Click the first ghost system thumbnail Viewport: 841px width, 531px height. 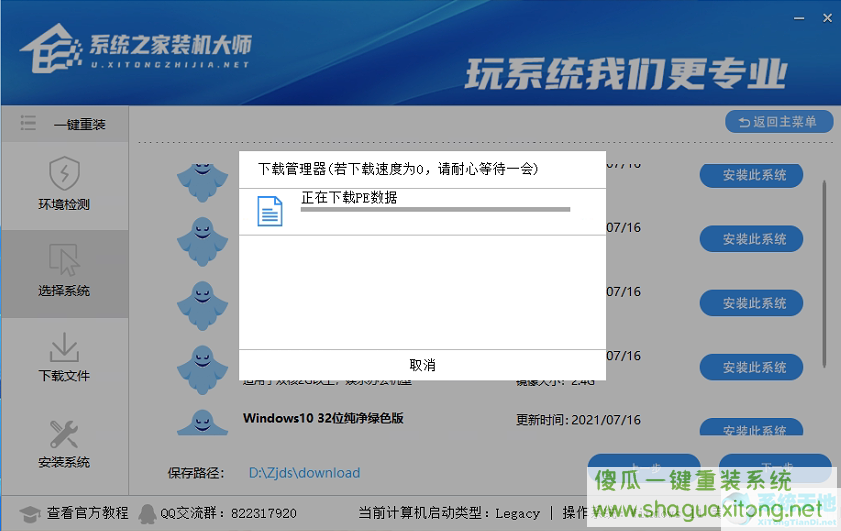pos(202,182)
